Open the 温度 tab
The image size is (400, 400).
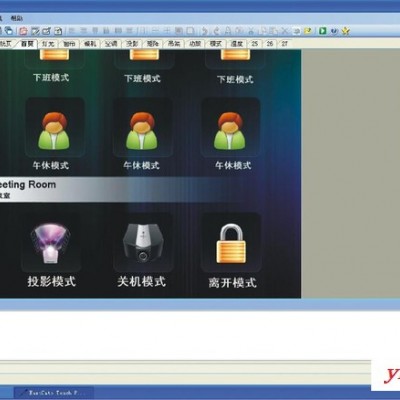[x=237, y=44]
